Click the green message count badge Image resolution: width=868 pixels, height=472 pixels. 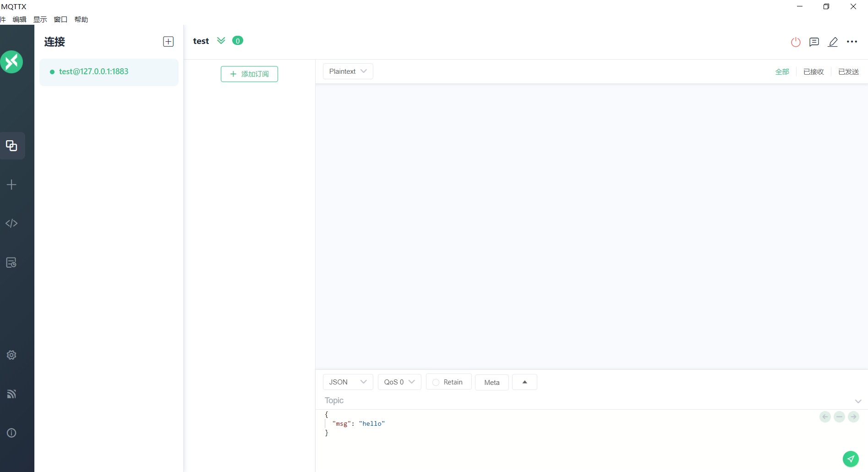(x=238, y=41)
